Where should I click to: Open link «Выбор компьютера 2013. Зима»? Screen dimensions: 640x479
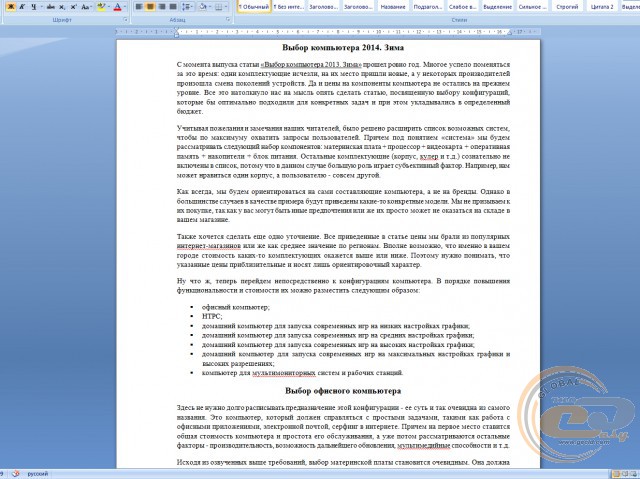(x=311, y=64)
